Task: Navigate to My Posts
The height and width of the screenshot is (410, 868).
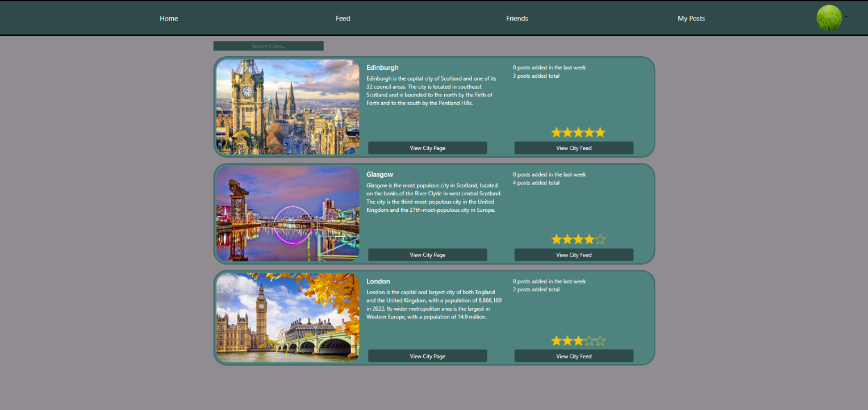Action: (x=691, y=19)
